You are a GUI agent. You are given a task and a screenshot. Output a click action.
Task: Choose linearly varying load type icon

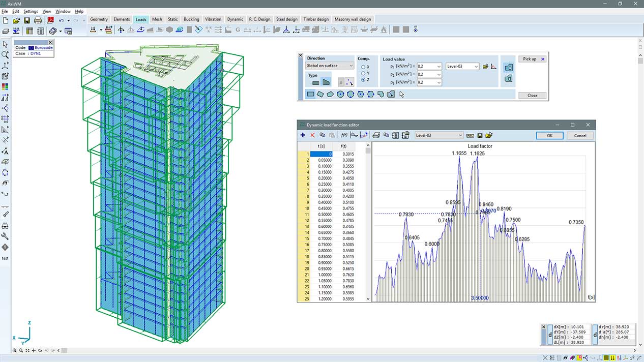coord(326,82)
